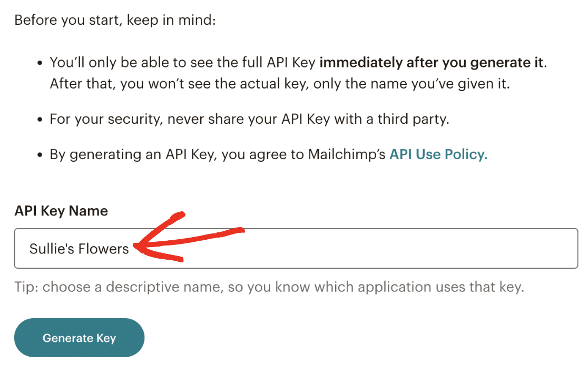Image resolution: width=588 pixels, height=373 pixels.
Task: Click the "Sullie's Flowers" text in the field
Action: 79,249
